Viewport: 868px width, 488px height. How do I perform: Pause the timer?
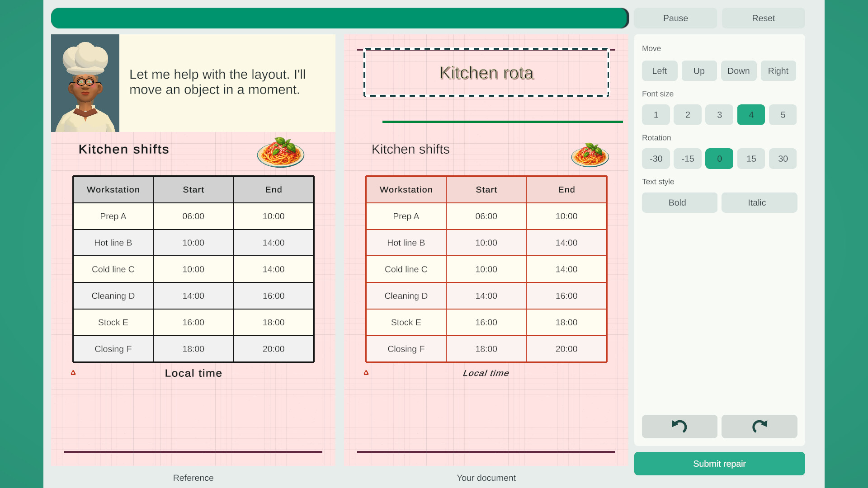(675, 18)
